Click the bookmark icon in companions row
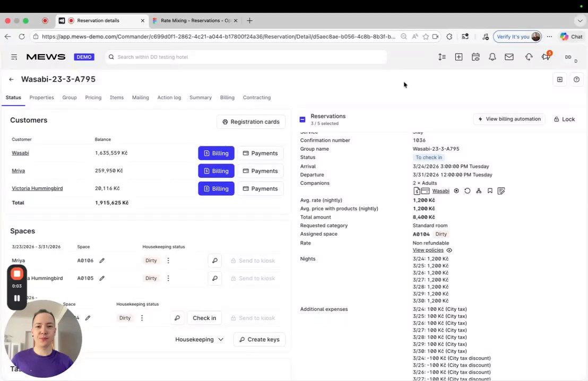This screenshot has width=588, height=381. [x=490, y=191]
